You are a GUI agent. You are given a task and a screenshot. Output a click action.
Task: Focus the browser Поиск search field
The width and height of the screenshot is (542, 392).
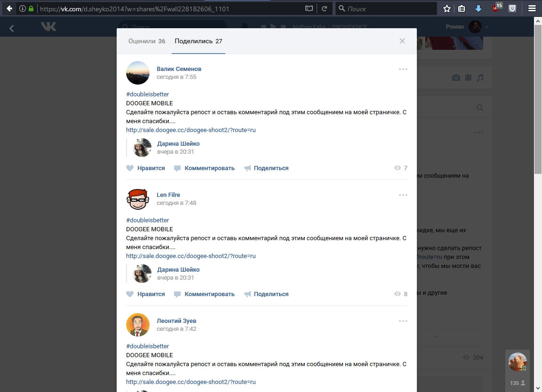click(386, 8)
